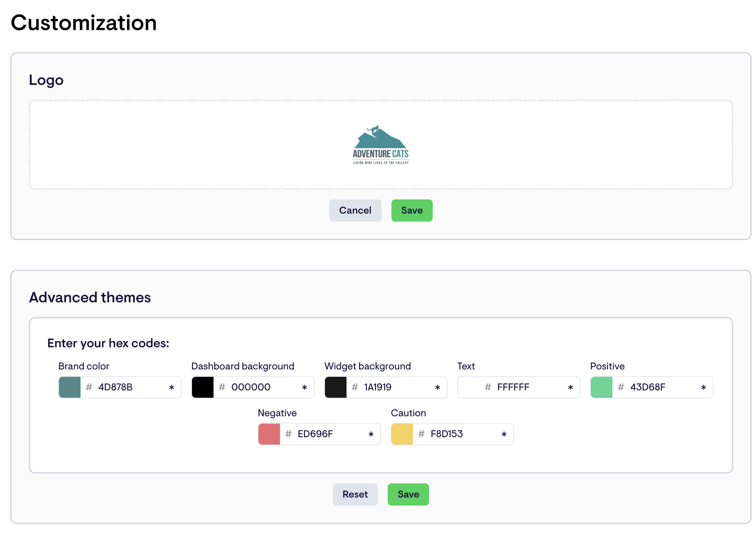Screen dimensions: 756x537
Task: Cancel the logo upload
Action: pyautogui.click(x=355, y=210)
